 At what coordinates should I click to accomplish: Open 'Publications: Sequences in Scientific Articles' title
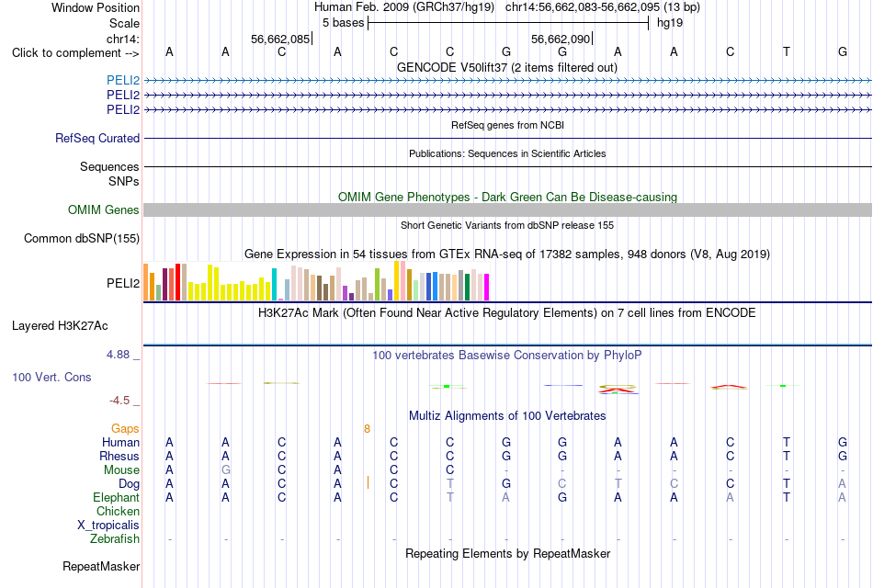(x=507, y=153)
